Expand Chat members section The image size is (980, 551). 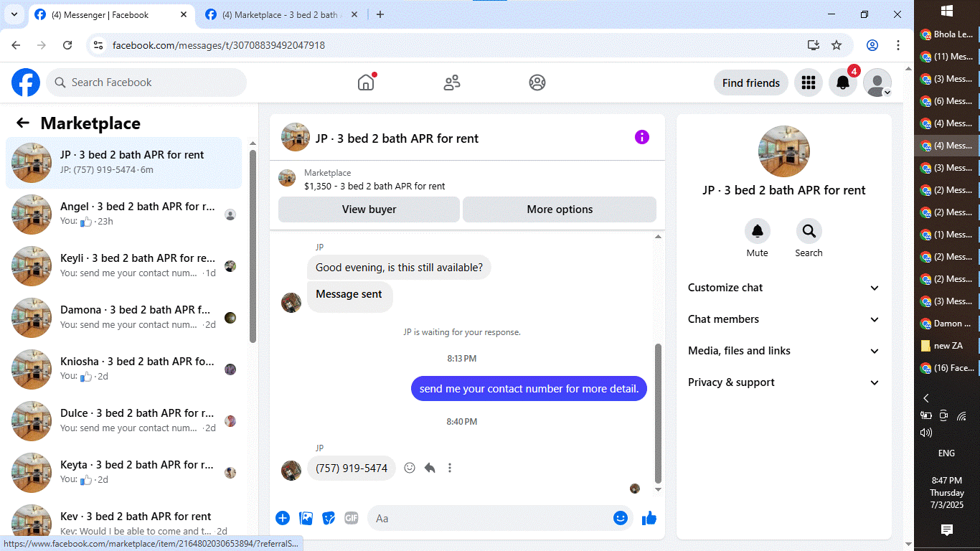coord(784,319)
